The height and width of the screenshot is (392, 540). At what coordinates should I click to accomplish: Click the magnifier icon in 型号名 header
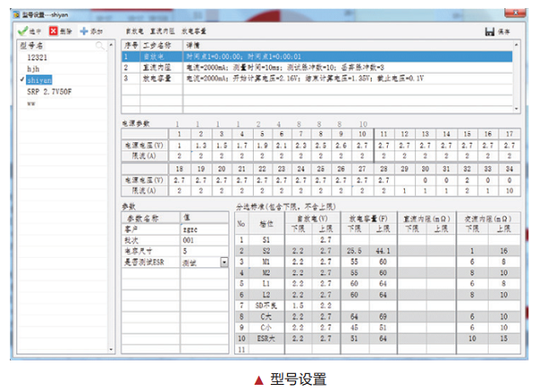(x=102, y=44)
